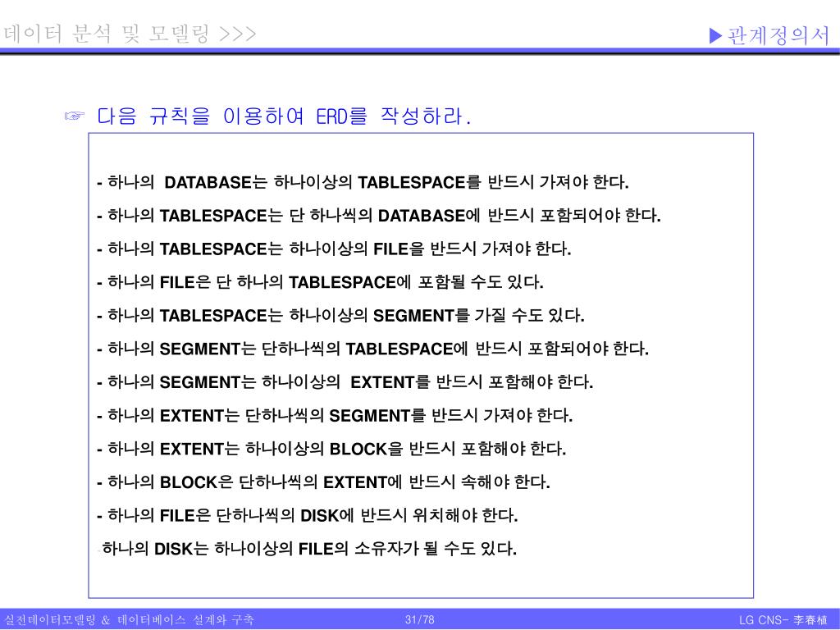Click footer text '실전데이터모델링 & 데이터베이스 설계와 구축'
Viewport: 840px width, 630px height.
point(129,620)
